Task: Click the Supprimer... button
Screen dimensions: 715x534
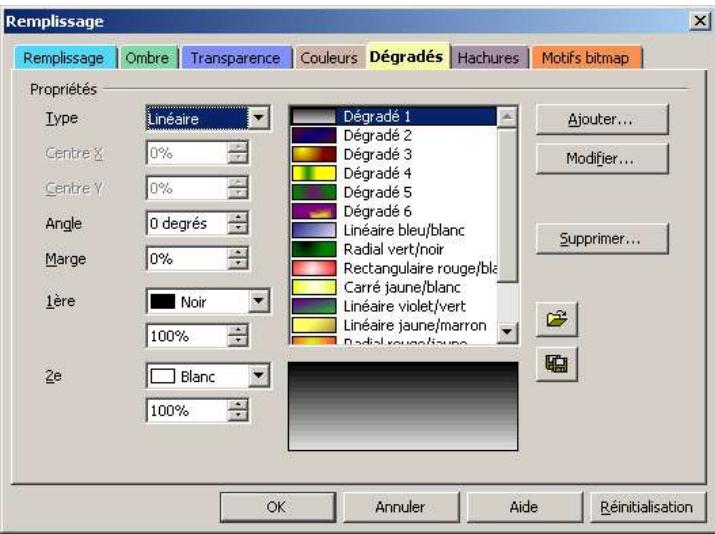Action: coord(602,238)
